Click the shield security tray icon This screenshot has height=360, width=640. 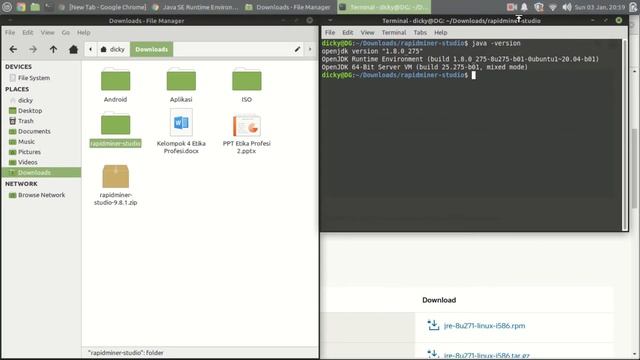coord(539,7)
